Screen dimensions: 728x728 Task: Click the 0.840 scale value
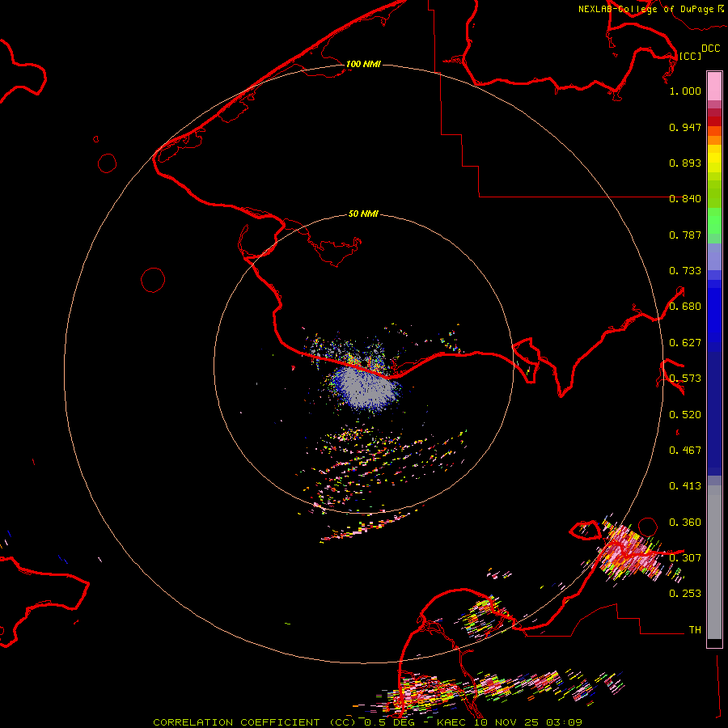[685, 199]
